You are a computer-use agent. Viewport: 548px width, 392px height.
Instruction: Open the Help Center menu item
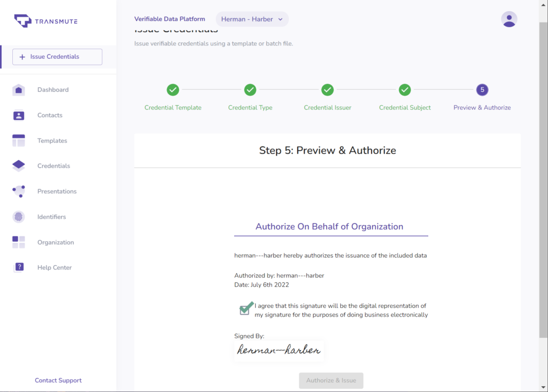click(x=54, y=267)
